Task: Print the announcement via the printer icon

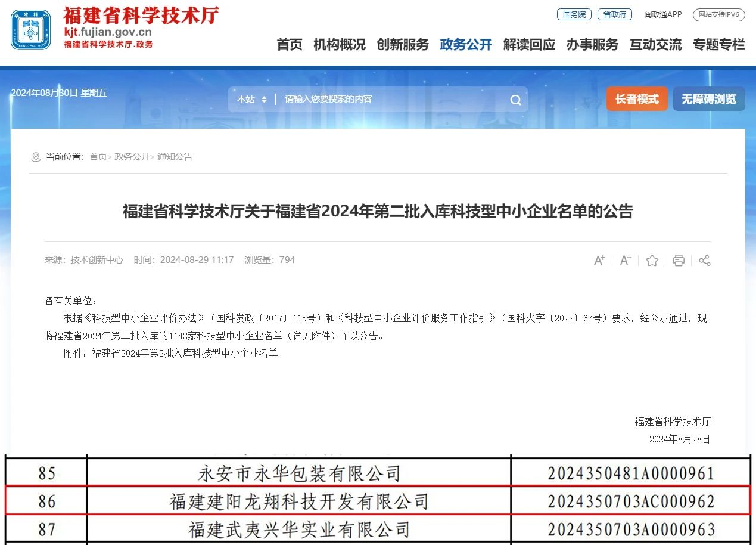Action: point(678,261)
